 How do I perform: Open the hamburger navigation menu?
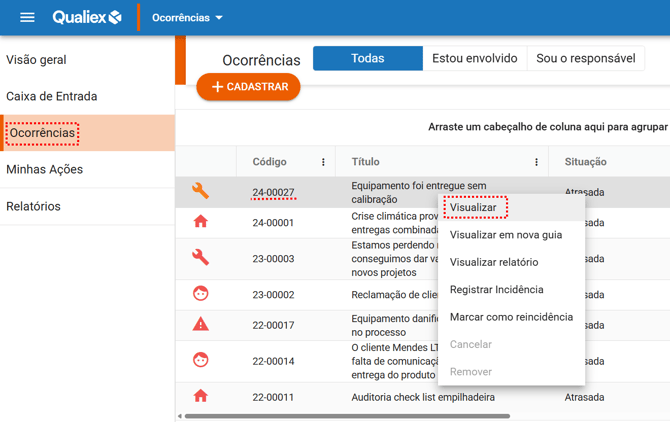(27, 17)
